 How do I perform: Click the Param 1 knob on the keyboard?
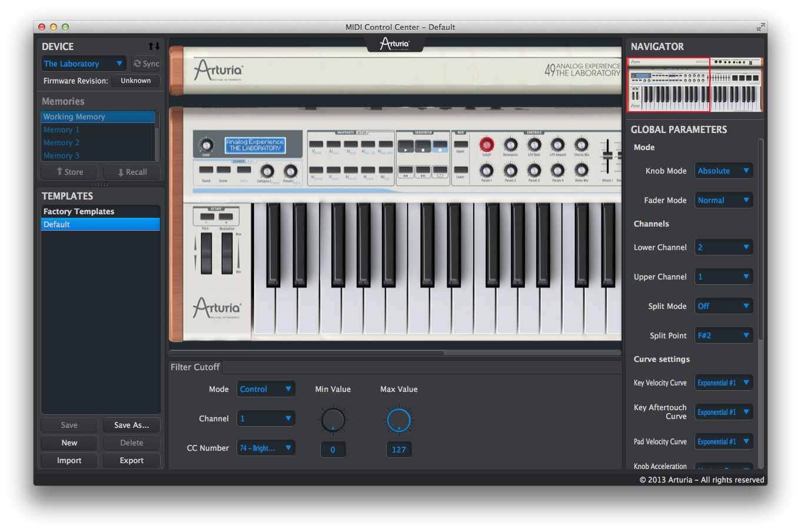pyautogui.click(x=487, y=171)
